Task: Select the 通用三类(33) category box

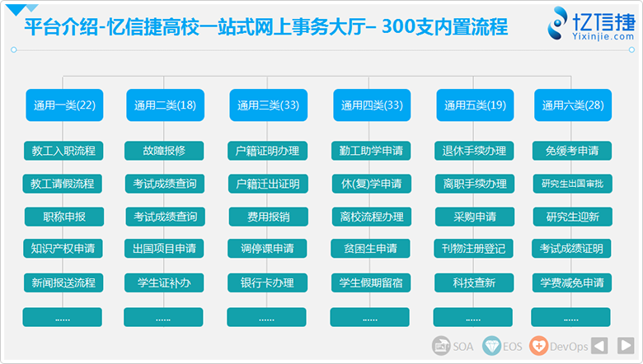Action: pyautogui.click(x=269, y=105)
